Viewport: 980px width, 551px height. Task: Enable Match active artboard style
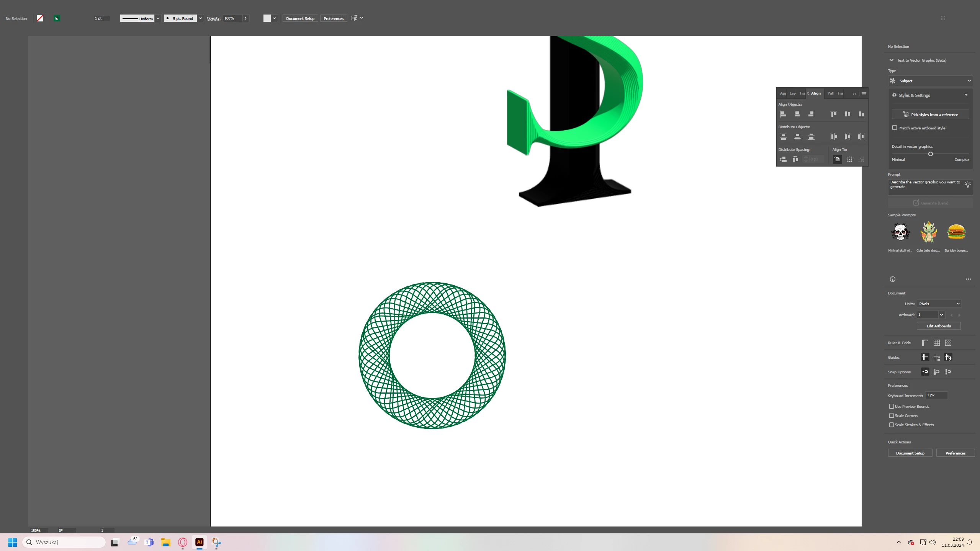point(895,128)
